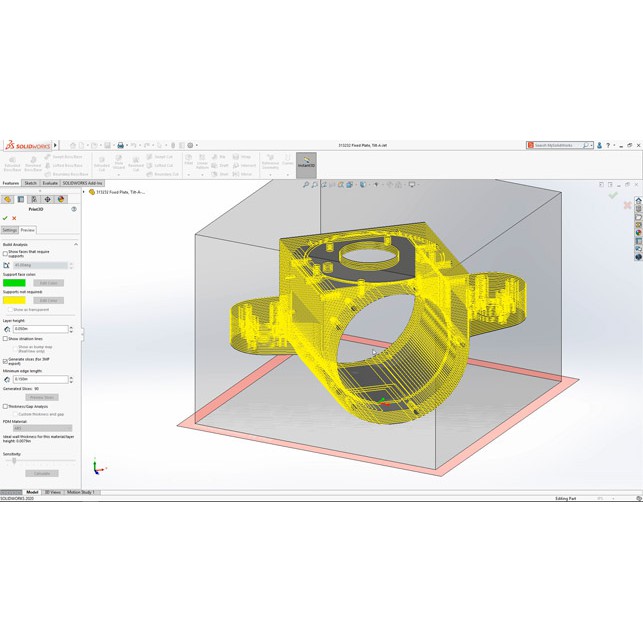This screenshot has width=643, height=643.
Task: Open the Print3D help question-mark icon
Action: pos(74,209)
